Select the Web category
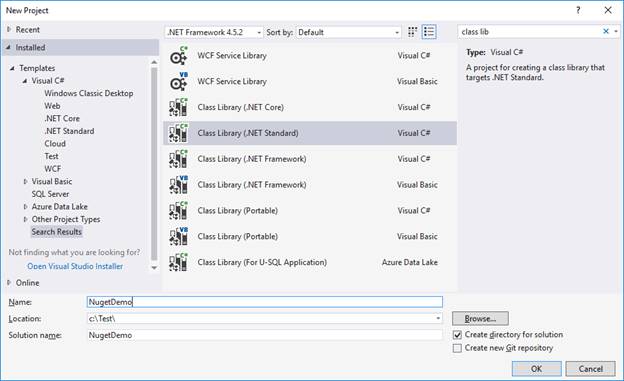The height and width of the screenshot is (381, 624). point(52,106)
